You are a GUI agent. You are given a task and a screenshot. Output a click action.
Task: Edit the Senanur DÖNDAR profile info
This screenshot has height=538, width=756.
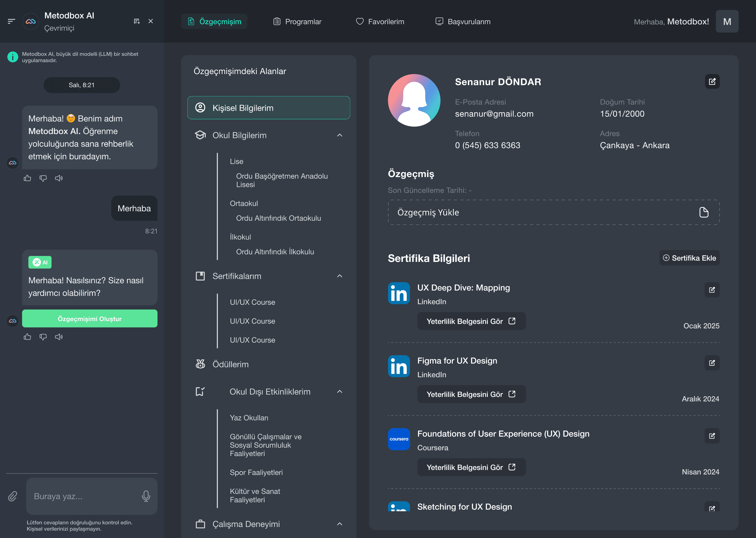click(712, 81)
